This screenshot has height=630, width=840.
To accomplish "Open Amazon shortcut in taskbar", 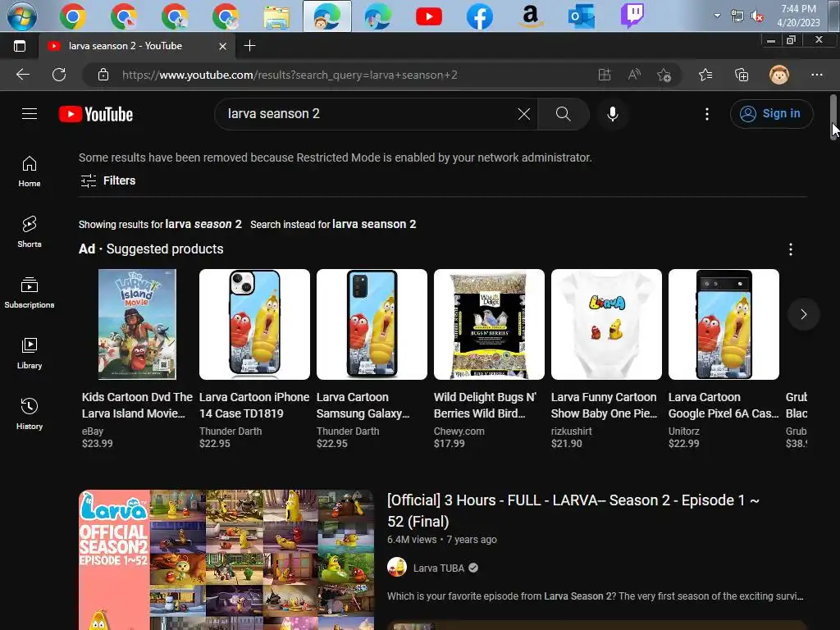I will click(x=531, y=16).
